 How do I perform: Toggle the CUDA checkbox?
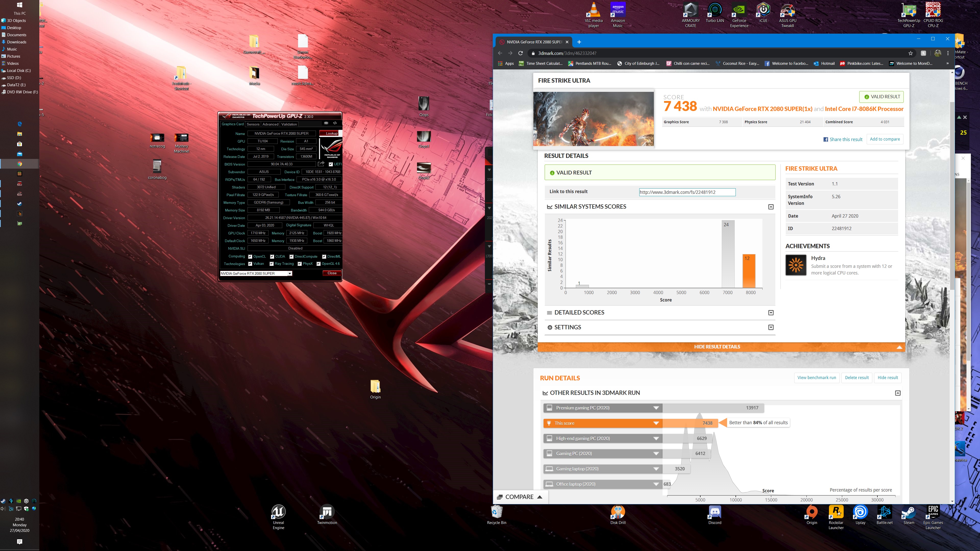tap(272, 257)
